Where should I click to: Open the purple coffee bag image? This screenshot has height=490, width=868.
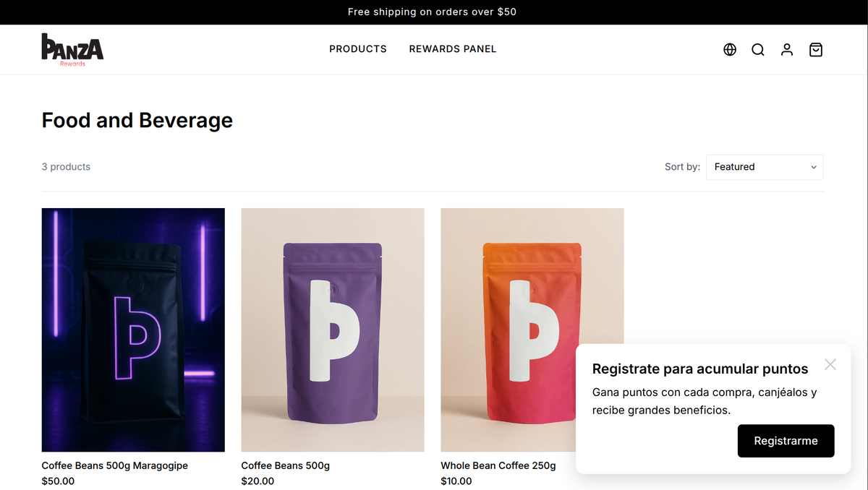pos(333,330)
